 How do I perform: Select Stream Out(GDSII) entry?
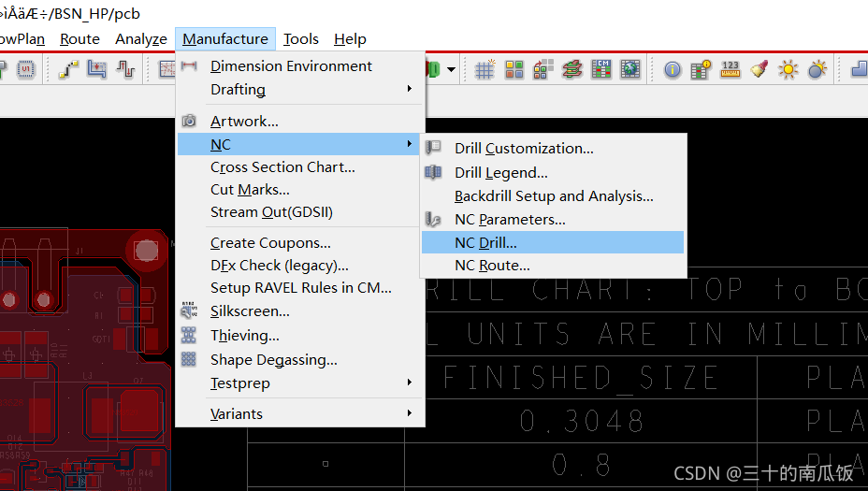point(300,212)
